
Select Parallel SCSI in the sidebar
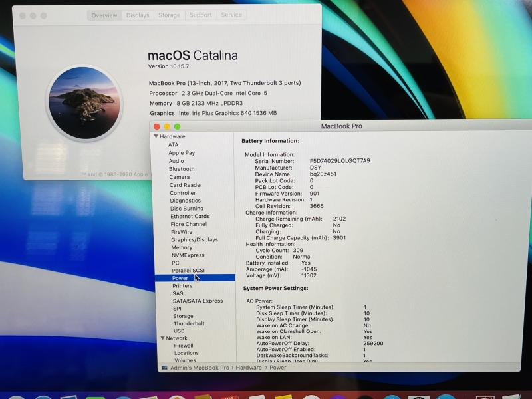click(x=188, y=271)
